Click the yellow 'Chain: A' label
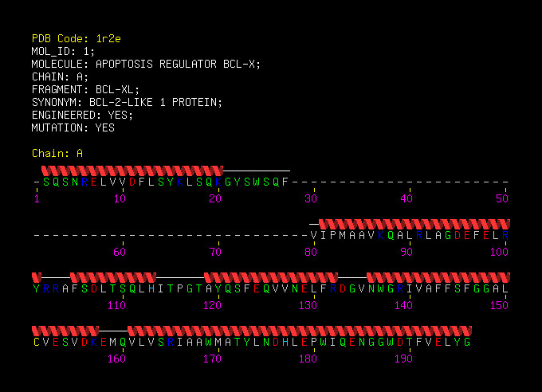This screenshot has width=542, height=392. [x=57, y=153]
